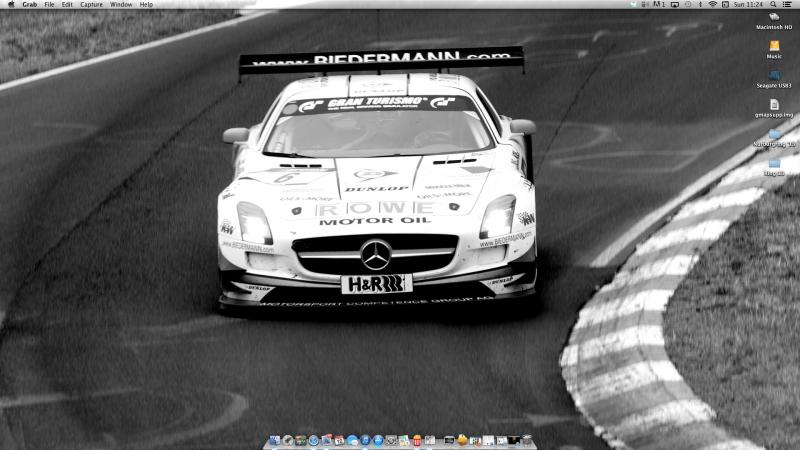
Task: Click the AirPlay display icon
Action: pos(675,4)
